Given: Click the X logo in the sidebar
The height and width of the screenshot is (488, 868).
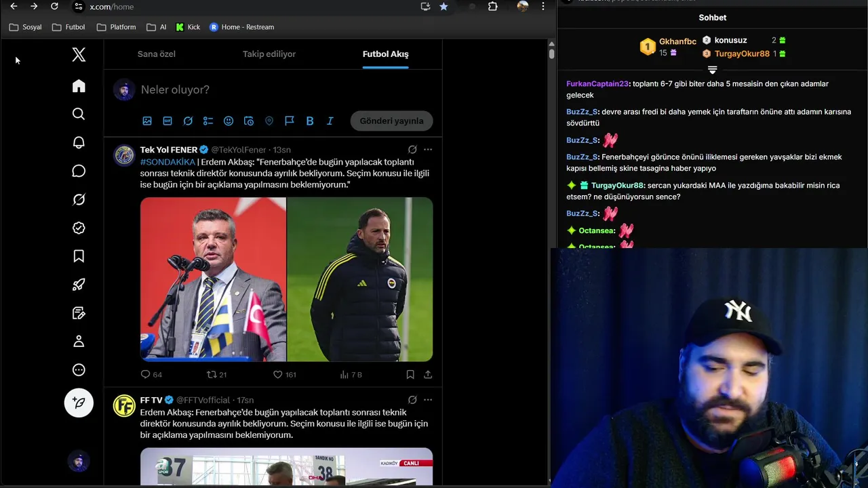Looking at the screenshot, I should [79, 55].
